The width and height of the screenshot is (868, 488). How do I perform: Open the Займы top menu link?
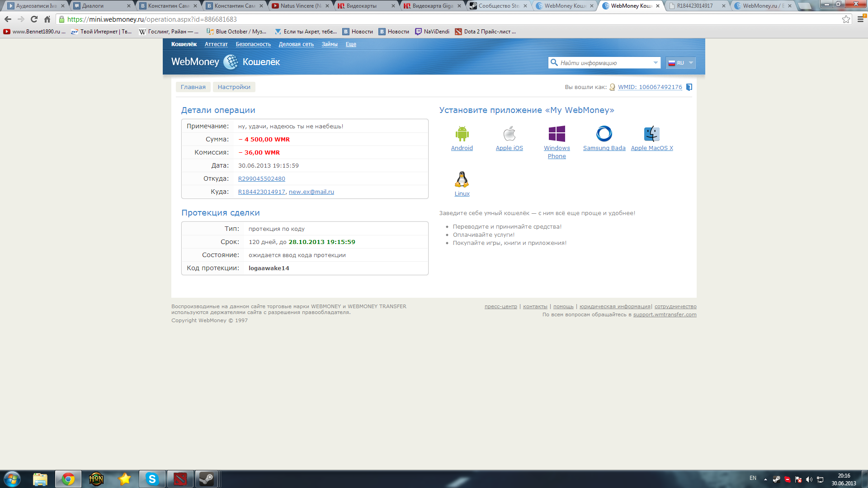[x=330, y=44]
